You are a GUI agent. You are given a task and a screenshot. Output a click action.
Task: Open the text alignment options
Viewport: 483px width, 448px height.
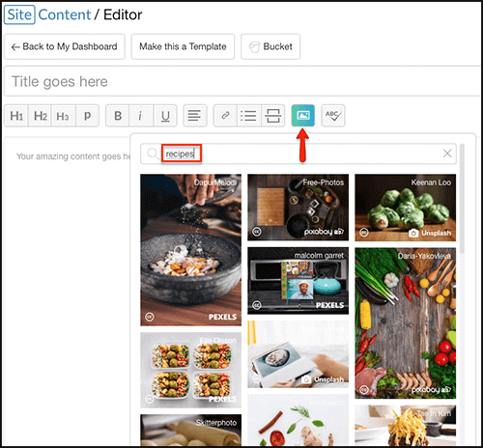(195, 116)
